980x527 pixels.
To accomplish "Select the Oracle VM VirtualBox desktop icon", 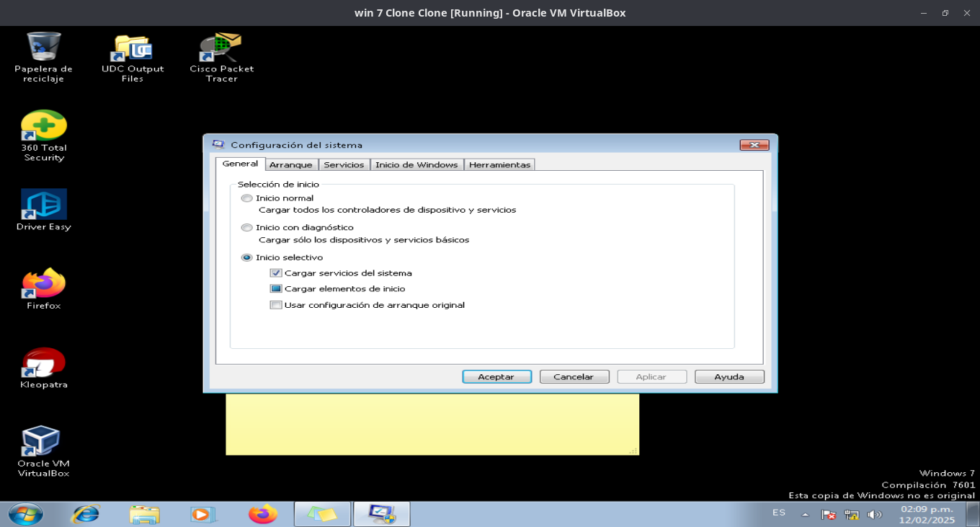I will 41,442.
